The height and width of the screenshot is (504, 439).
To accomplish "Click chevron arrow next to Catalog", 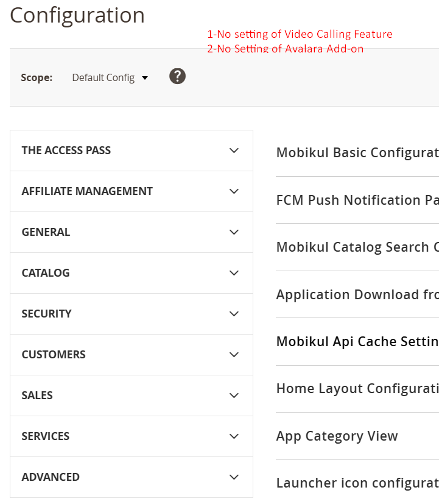I will coord(234,273).
